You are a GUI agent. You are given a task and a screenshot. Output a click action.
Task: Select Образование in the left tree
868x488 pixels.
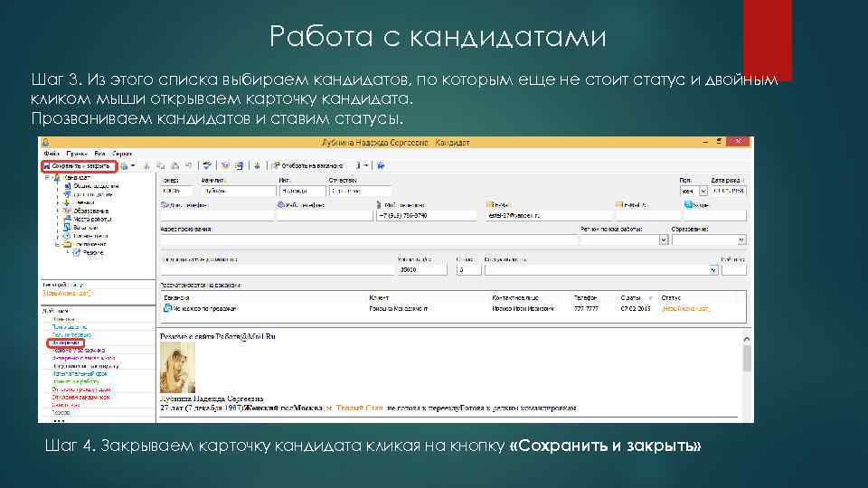(x=90, y=211)
